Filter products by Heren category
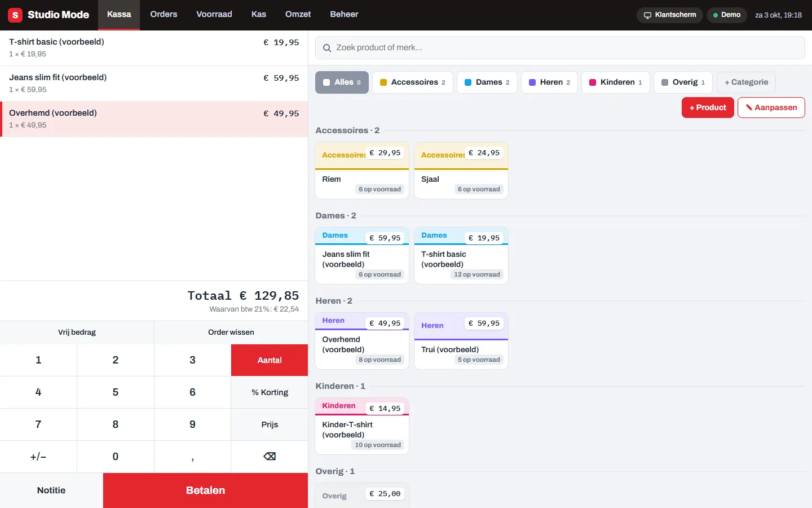Image resolution: width=812 pixels, height=508 pixels. [550, 82]
